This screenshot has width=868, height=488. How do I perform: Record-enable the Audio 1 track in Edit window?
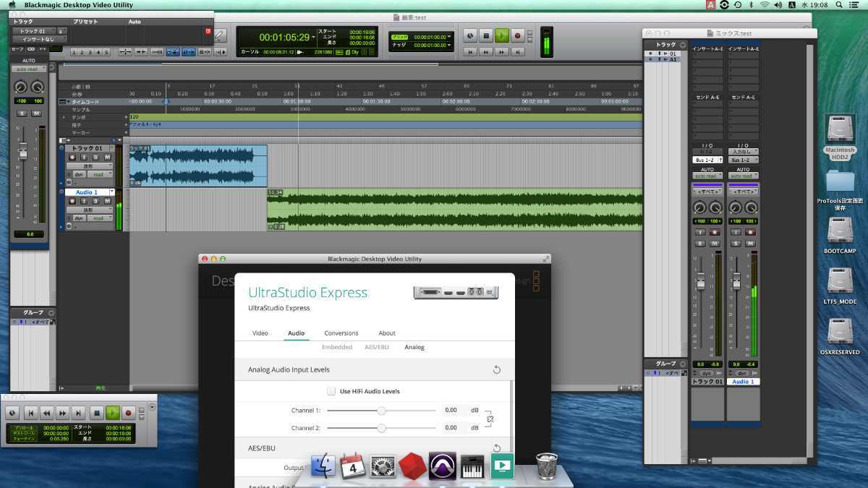(x=72, y=201)
